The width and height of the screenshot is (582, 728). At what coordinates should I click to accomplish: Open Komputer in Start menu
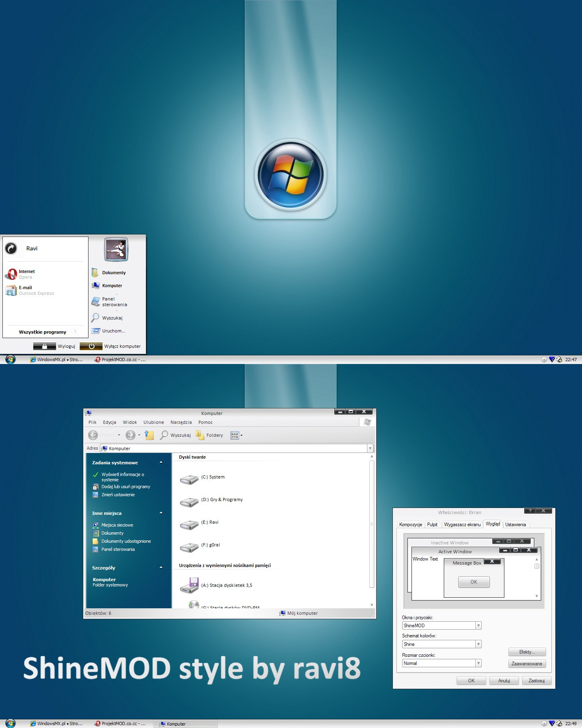107,286
